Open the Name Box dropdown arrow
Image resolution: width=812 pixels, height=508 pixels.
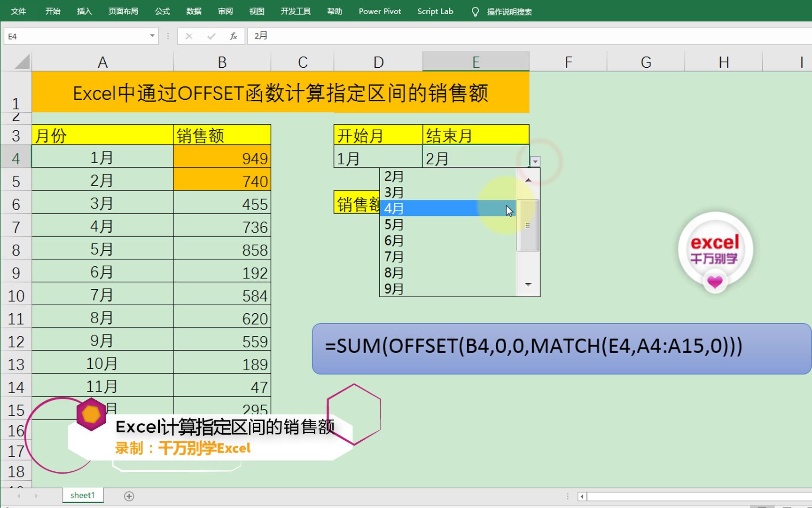pyautogui.click(x=151, y=36)
